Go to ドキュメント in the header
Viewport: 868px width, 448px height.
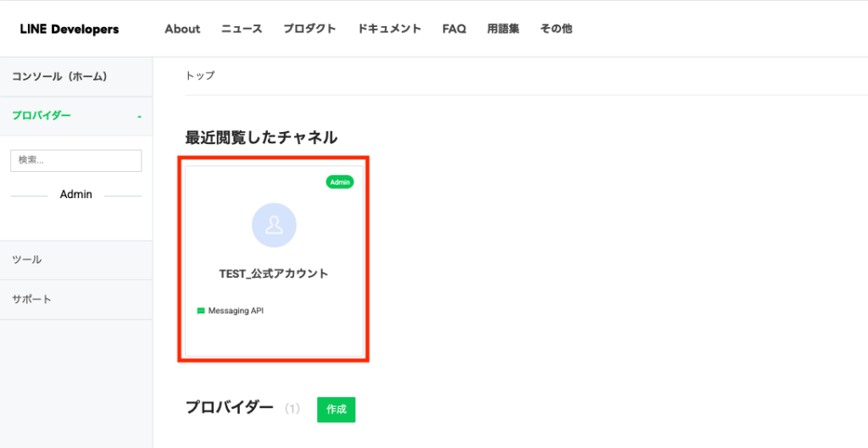click(x=389, y=29)
